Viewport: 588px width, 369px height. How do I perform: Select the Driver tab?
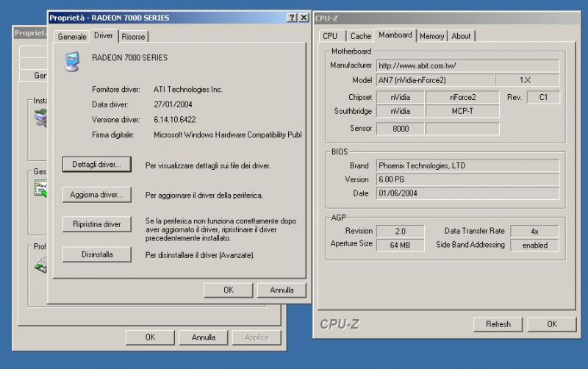tap(104, 35)
